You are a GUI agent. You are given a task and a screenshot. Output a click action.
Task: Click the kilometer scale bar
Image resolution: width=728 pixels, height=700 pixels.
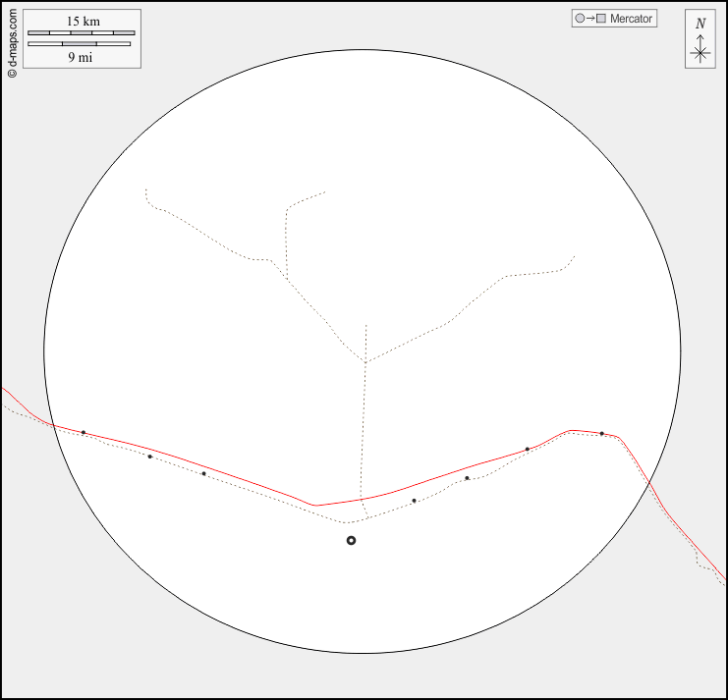point(82,33)
